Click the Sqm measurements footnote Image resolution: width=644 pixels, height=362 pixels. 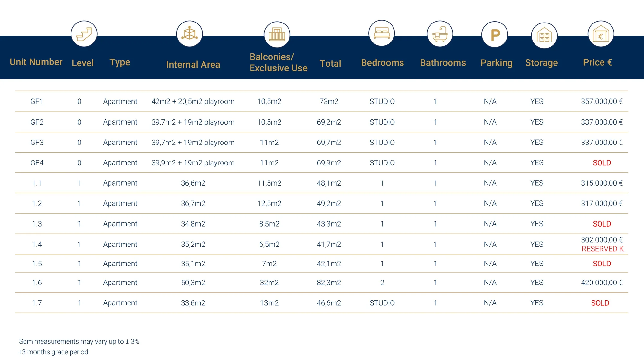[x=79, y=341]
